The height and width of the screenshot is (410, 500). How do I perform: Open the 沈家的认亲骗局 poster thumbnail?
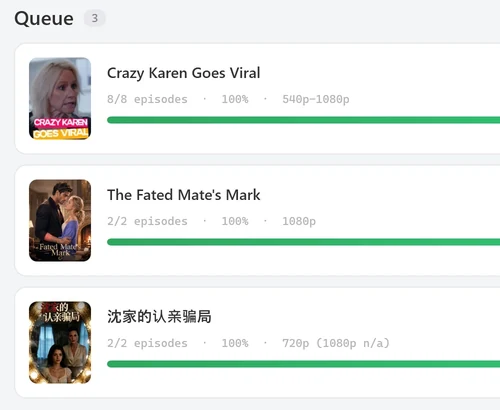[x=60, y=342]
